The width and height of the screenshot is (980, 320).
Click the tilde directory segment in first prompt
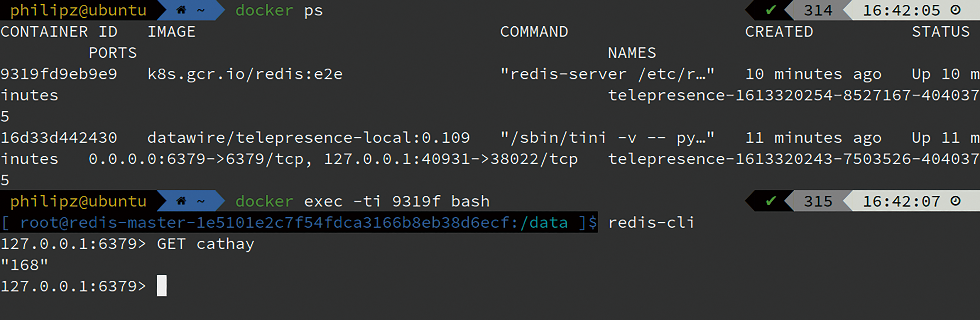[201, 10]
